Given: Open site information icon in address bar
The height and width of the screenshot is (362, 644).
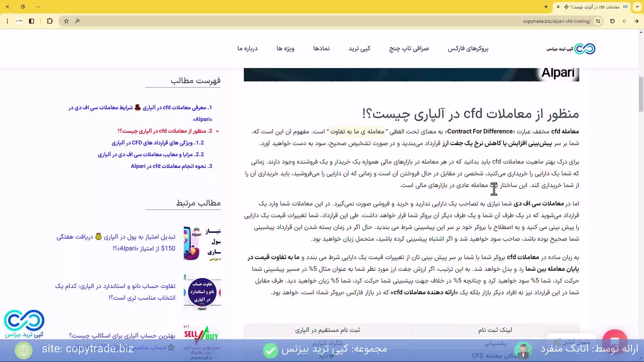Looking at the screenshot, I should point(598,21).
